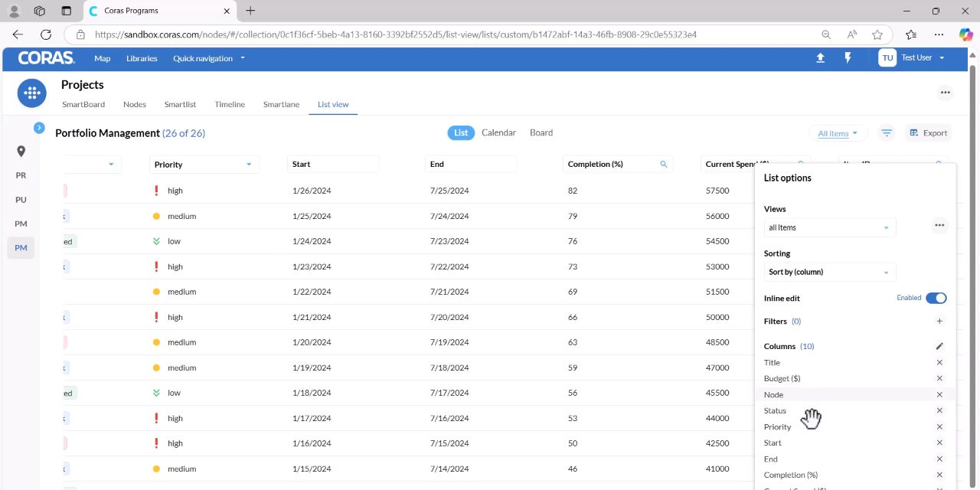Remove the Title column
The height and width of the screenshot is (490, 980).
coord(939,363)
